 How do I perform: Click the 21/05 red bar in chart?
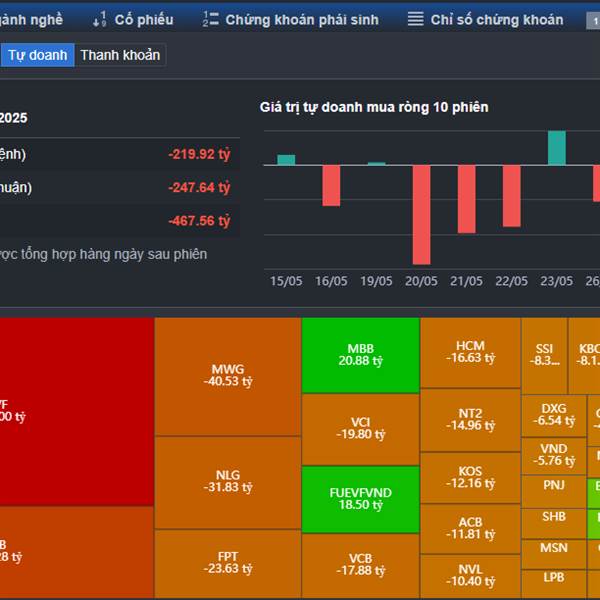click(x=466, y=199)
